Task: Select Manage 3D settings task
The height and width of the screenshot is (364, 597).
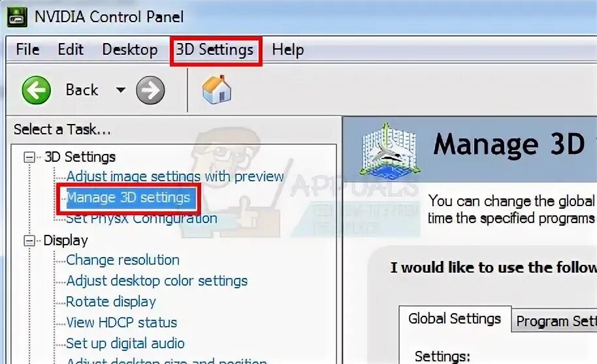Action: [128, 198]
